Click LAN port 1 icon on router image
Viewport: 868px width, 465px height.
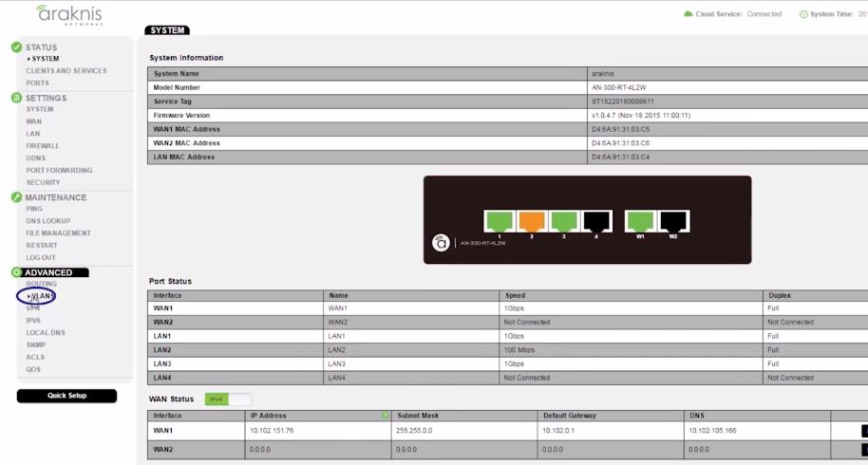[500, 221]
